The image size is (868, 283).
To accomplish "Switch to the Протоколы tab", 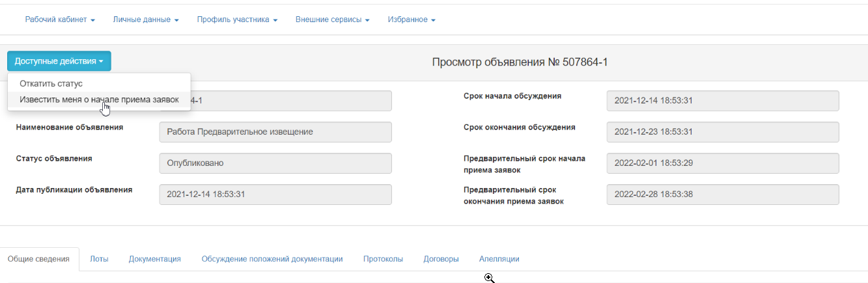I will point(383,259).
